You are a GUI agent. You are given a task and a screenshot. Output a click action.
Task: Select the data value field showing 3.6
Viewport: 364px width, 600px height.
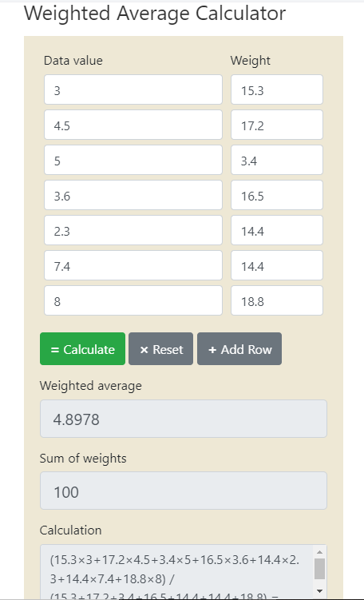pos(133,195)
